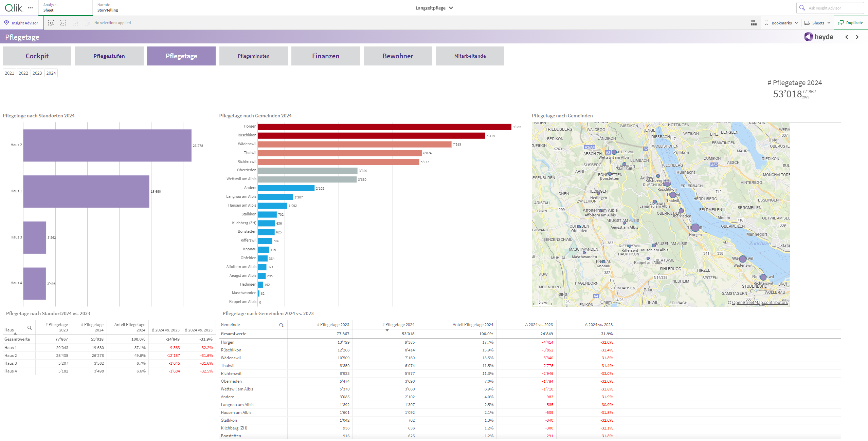Image resolution: width=868 pixels, height=441 pixels.
Task: Click search icon in Haus table header
Action: click(30, 328)
